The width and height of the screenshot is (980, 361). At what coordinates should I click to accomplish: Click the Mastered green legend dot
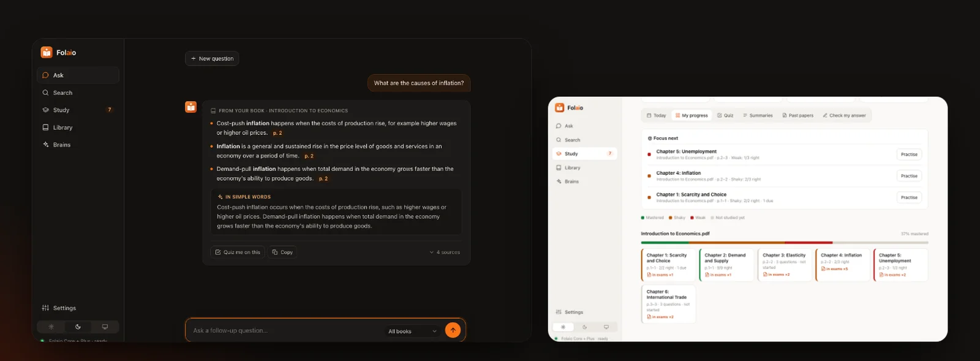tap(643, 218)
